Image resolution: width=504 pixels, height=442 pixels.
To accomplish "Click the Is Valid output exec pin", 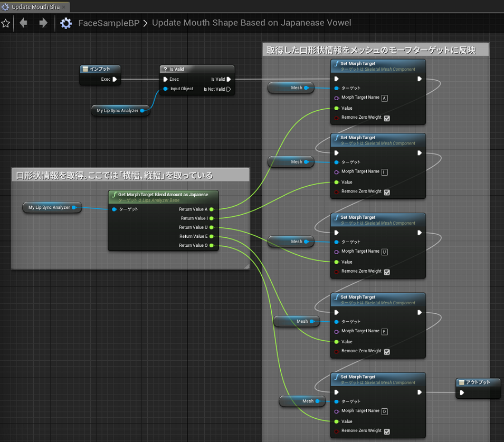I will [x=229, y=79].
